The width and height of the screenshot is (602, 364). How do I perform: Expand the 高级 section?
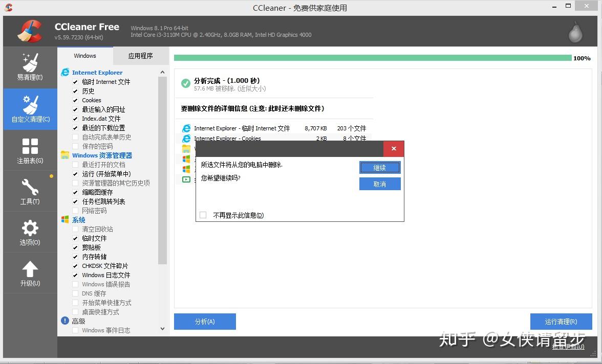(78, 321)
